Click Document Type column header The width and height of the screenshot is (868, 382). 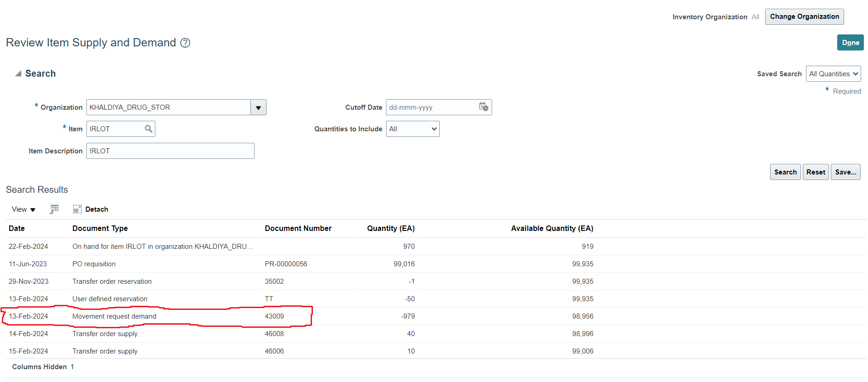pos(100,229)
